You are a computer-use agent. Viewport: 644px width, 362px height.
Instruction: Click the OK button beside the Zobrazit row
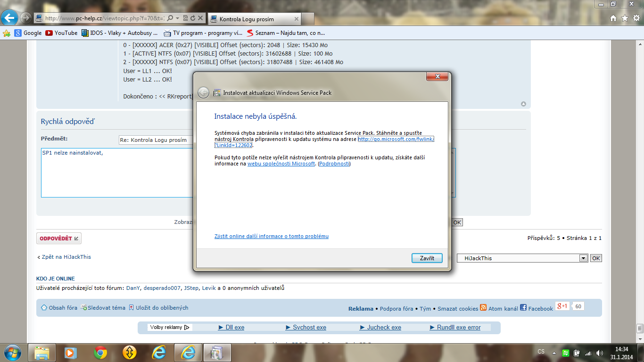click(x=457, y=222)
